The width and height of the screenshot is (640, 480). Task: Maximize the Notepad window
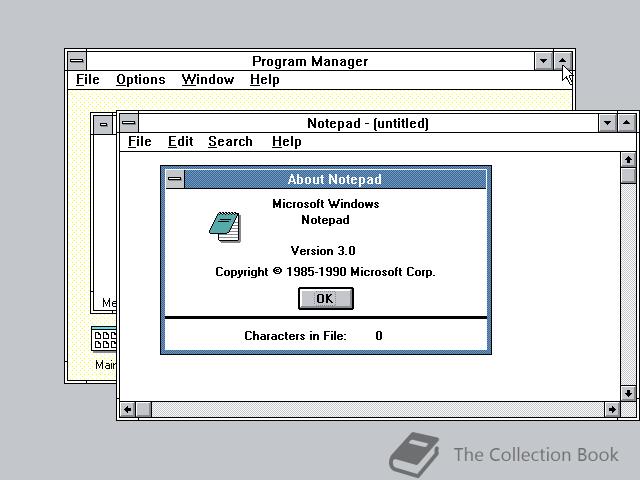point(627,123)
